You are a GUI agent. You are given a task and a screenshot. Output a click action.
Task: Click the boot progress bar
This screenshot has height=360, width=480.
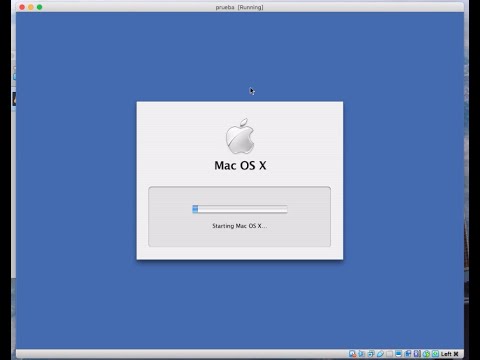pyautogui.click(x=240, y=209)
